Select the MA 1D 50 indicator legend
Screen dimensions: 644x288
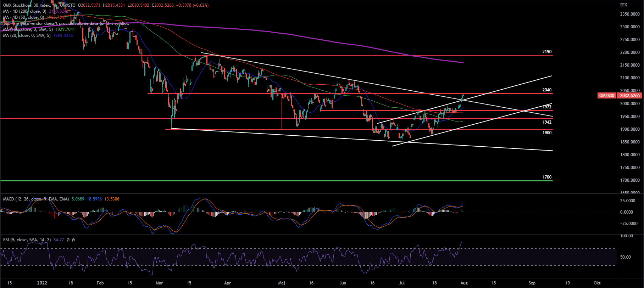tap(23, 17)
